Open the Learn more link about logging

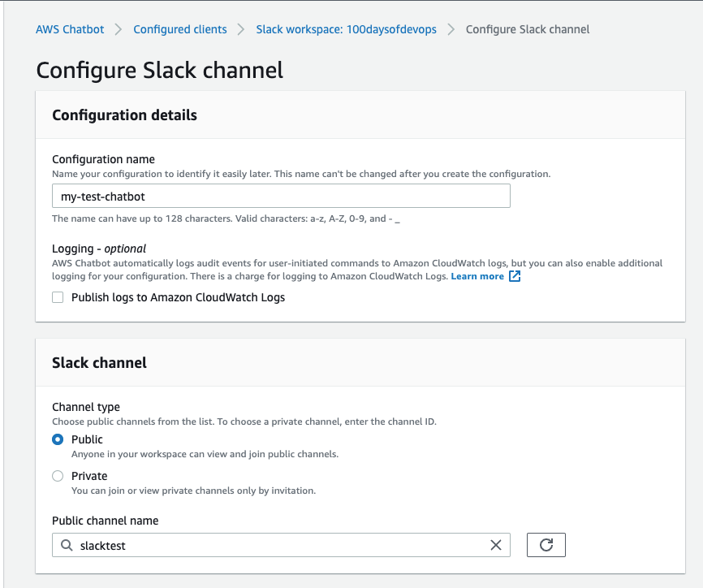477,276
